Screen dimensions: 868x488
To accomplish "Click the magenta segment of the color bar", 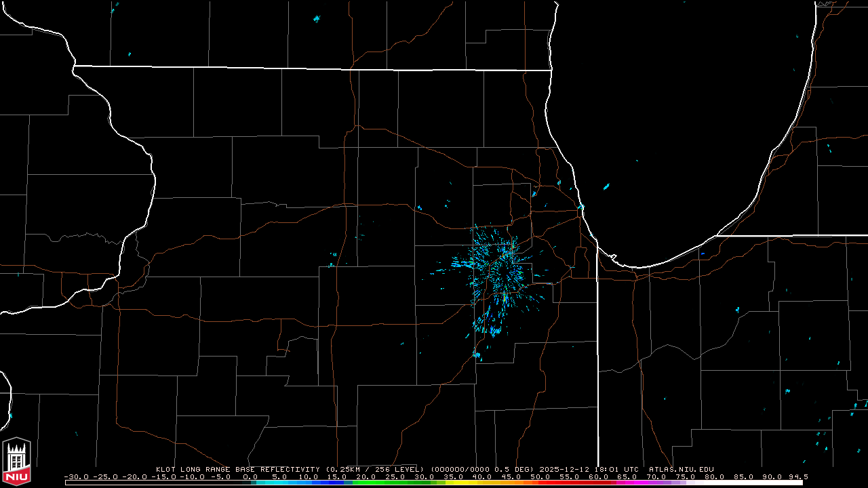I will pyautogui.click(x=631, y=483).
